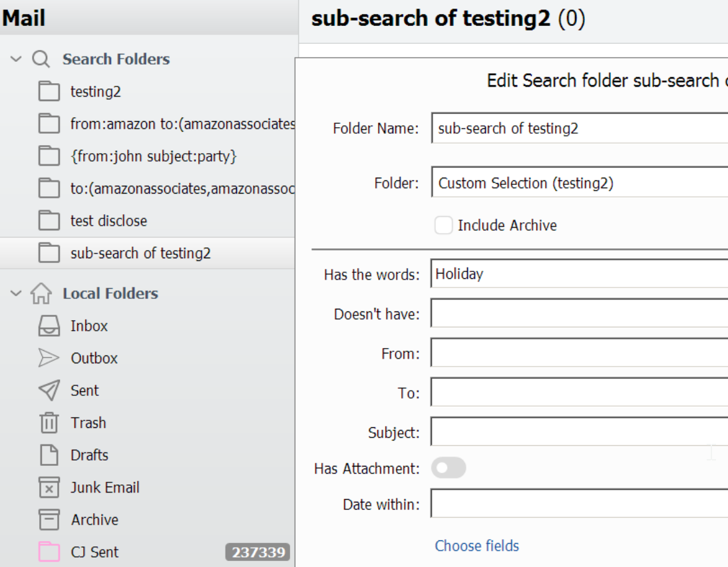Click the Trash bin icon
728x567 pixels.
[49, 423]
